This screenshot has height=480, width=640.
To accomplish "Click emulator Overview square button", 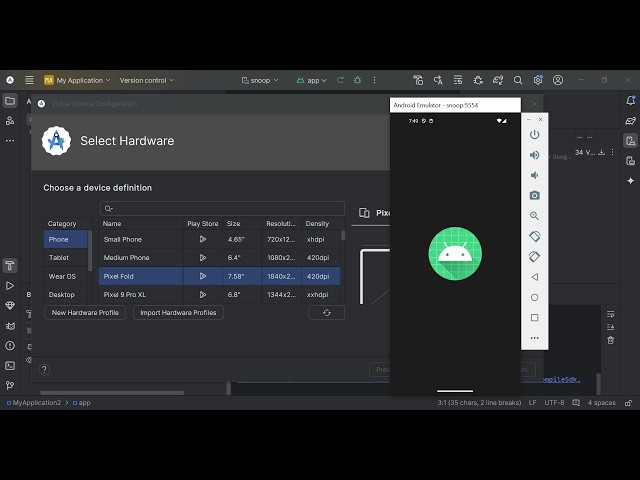I will (535, 318).
